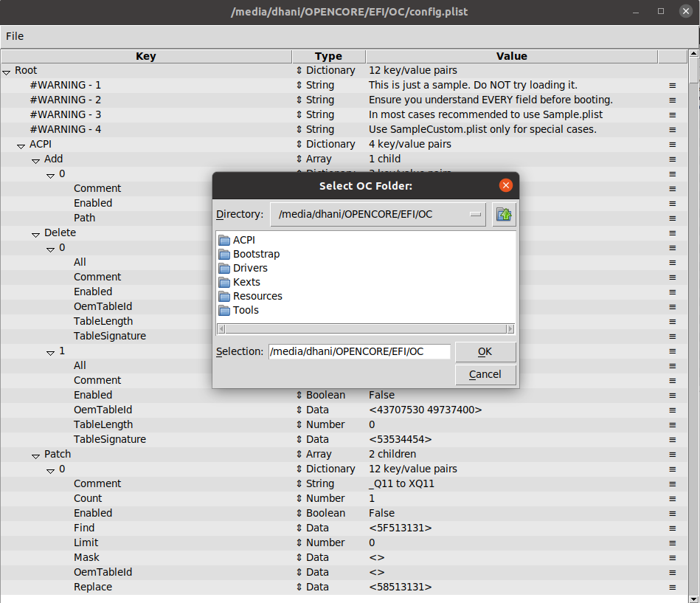700x603 pixels.
Task: Open row menu for #WARNING - 2
Action: 672,100
